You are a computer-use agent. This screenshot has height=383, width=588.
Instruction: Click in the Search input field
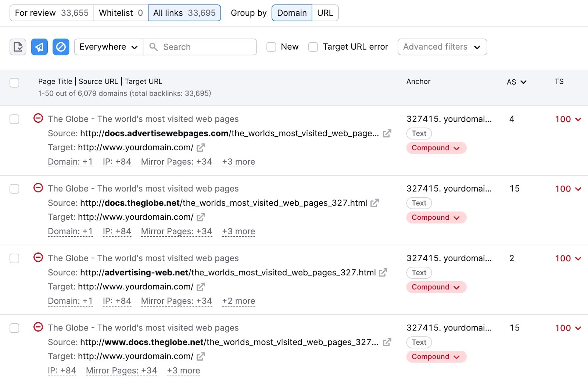coord(200,47)
